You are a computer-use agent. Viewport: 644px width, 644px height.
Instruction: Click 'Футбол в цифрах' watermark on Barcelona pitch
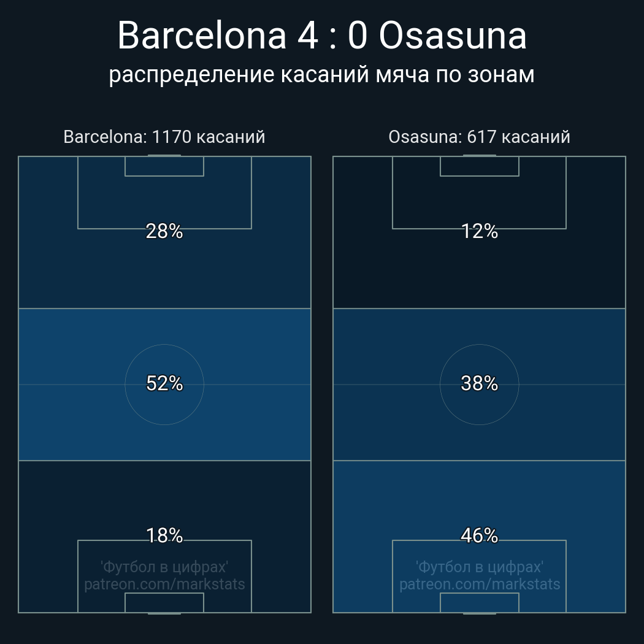pos(164,567)
